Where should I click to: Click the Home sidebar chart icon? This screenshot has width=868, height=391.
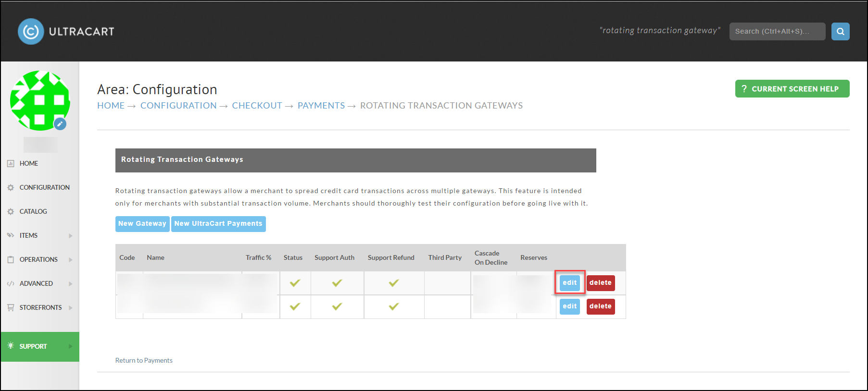click(11, 163)
